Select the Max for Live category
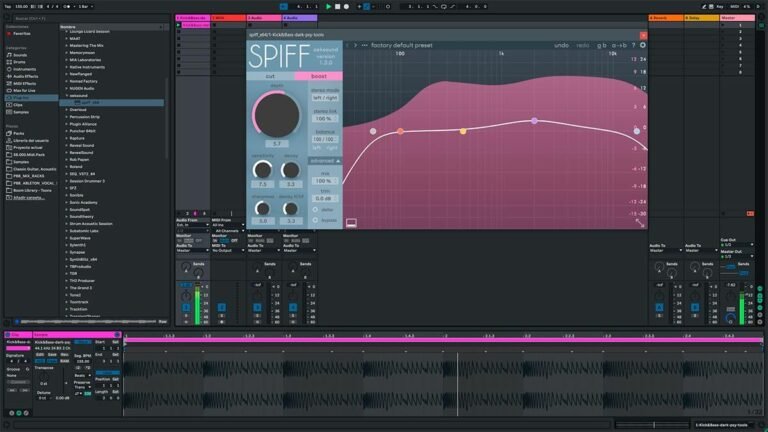 click(24, 91)
